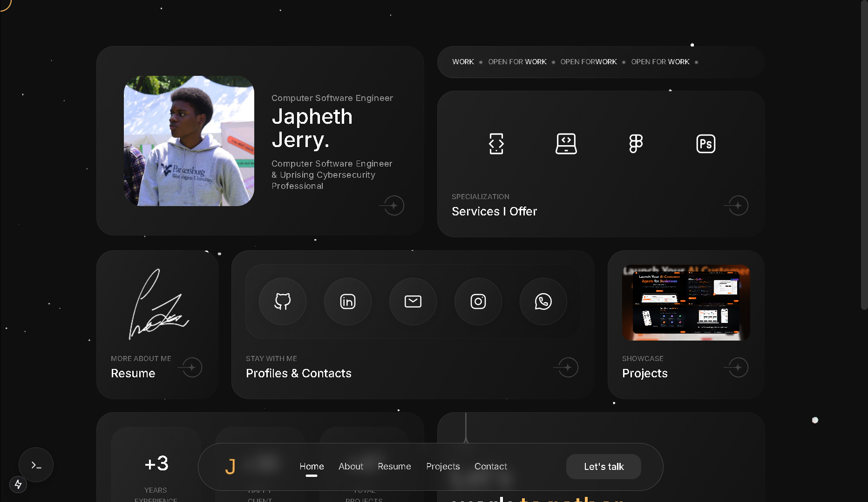Select the laptop code service icon
Viewport: 868px width, 502px height.
566,144
